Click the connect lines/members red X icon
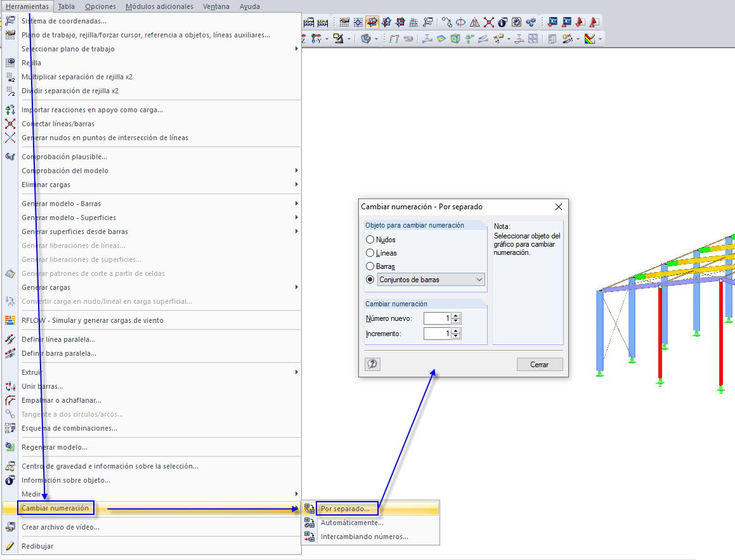The image size is (735, 560). point(489,22)
